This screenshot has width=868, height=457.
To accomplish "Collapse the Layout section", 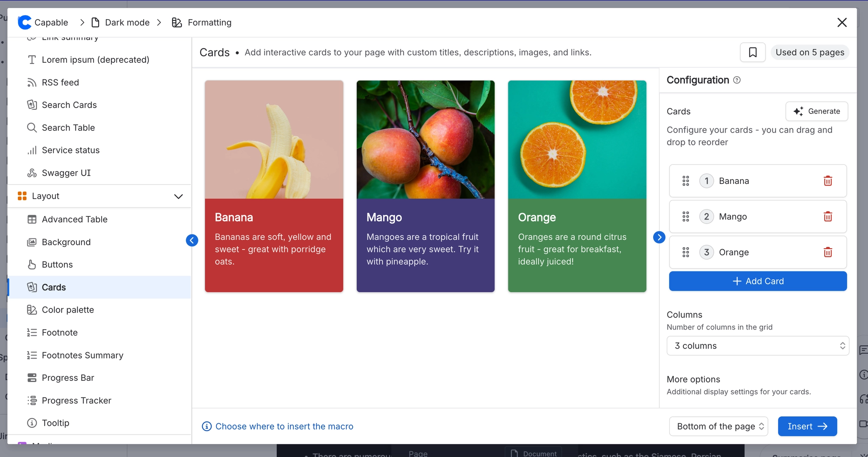I will (178, 196).
